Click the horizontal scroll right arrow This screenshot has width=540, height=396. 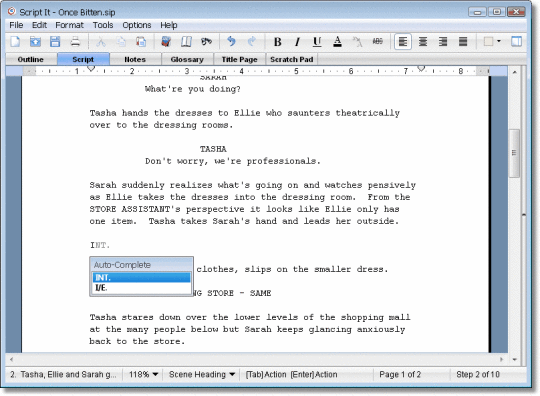pyautogui.click(x=501, y=359)
